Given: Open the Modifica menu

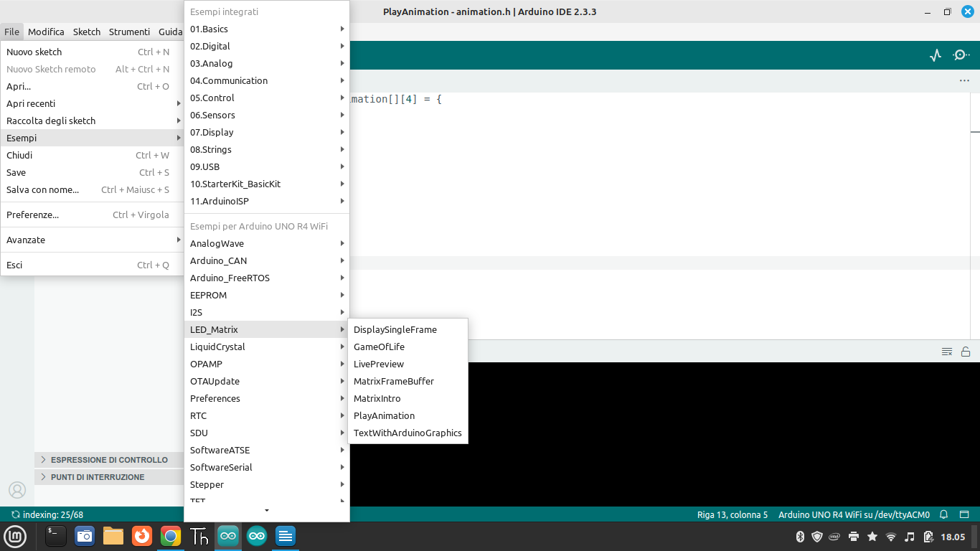Looking at the screenshot, I should pos(46,32).
